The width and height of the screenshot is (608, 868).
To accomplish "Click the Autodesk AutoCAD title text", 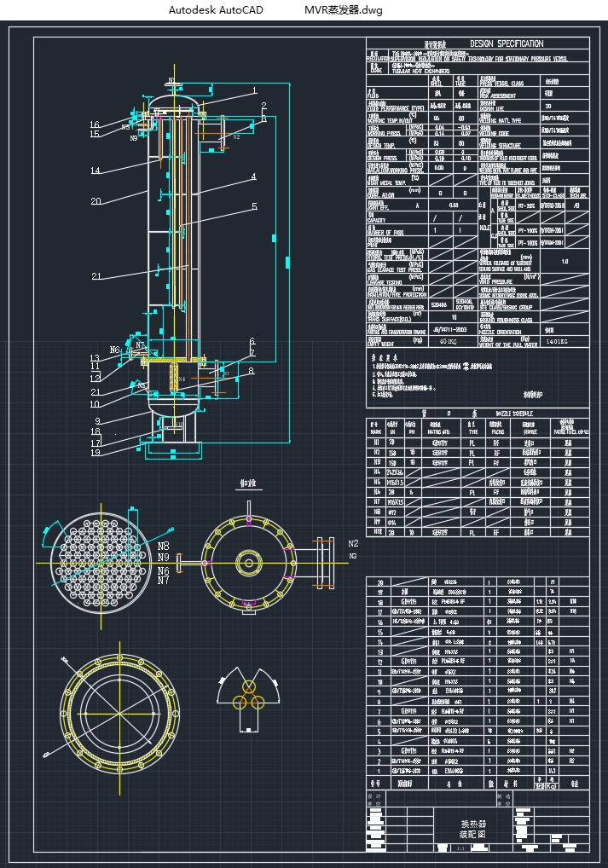I will tap(216, 10).
